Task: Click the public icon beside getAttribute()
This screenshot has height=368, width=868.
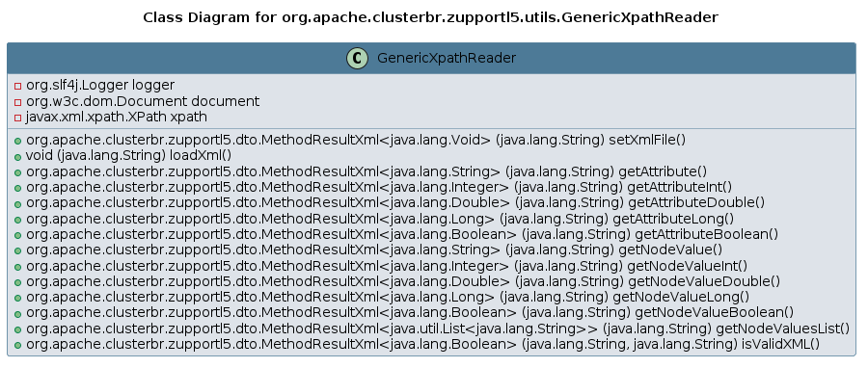Action: (x=17, y=173)
